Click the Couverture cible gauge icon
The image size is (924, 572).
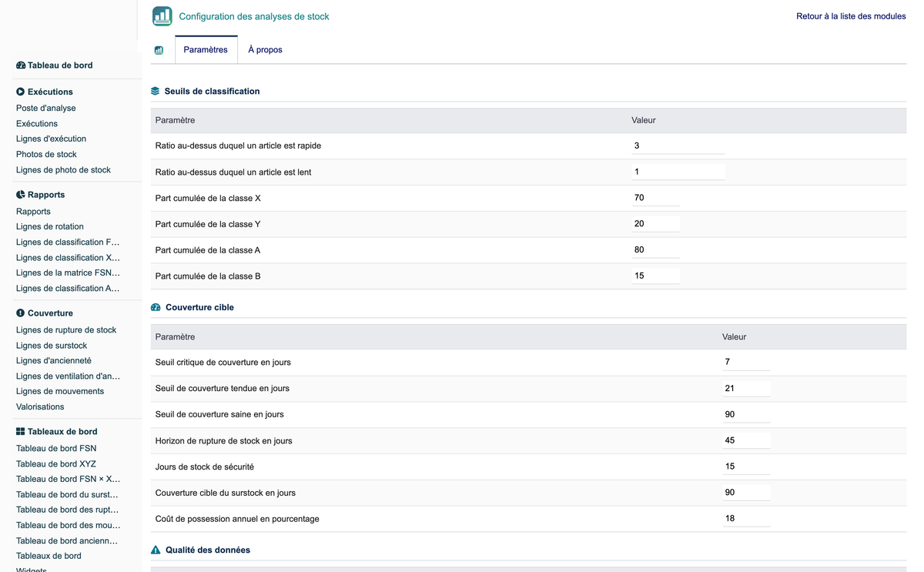click(x=156, y=307)
